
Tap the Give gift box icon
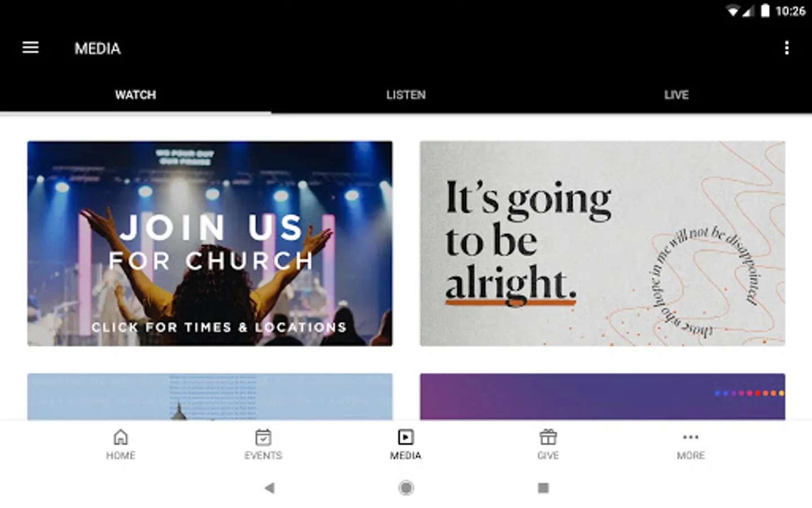point(548,437)
